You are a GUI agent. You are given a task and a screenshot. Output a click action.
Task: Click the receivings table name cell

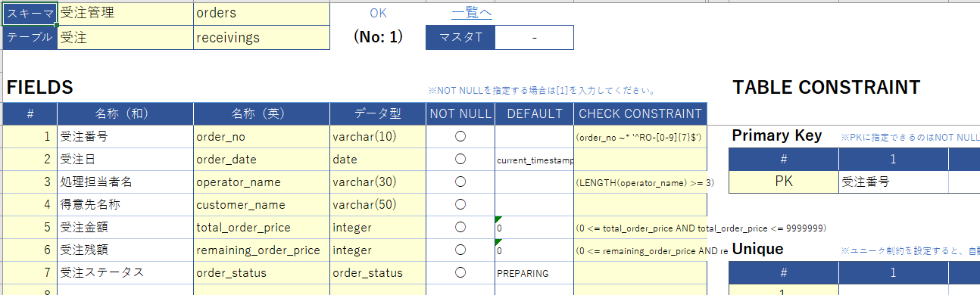(261, 38)
